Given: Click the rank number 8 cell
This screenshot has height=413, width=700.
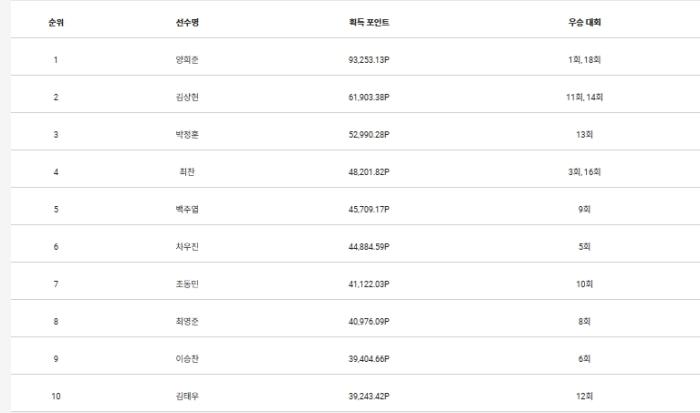Looking at the screenshot, I should 56,321.
